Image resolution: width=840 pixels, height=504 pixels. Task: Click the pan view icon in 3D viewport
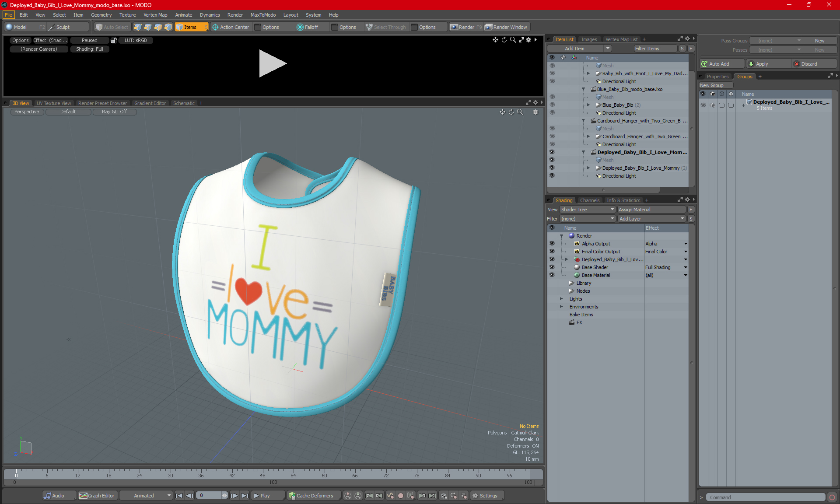(502, 112)
